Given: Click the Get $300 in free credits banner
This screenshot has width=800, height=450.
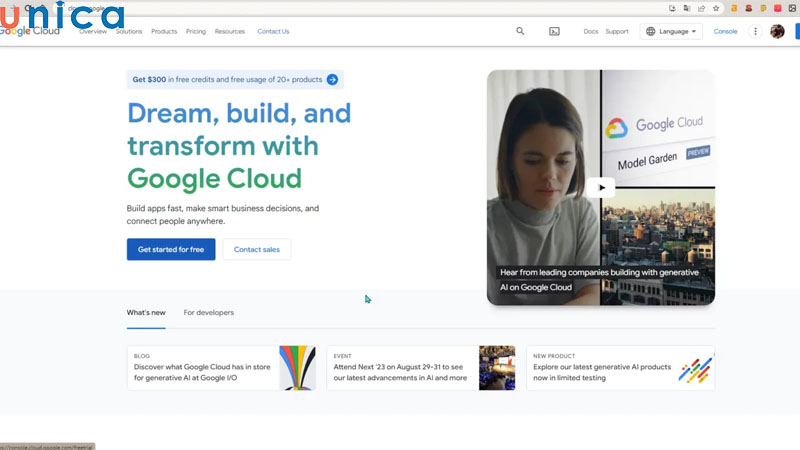Looking at the screenshot, I should tap(235, 80).
